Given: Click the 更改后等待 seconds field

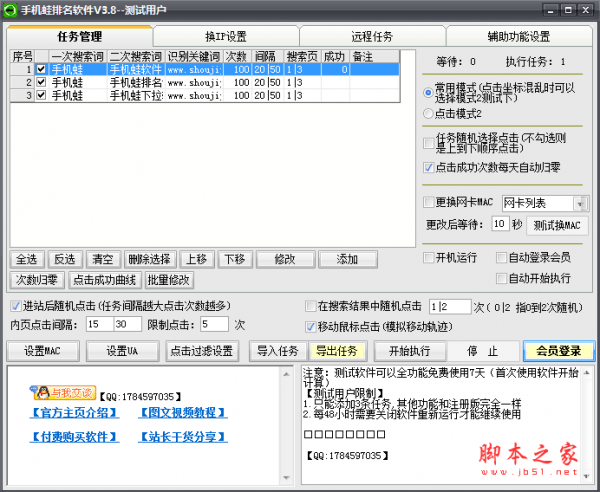Looking at the screenshot, I should [x=501, y=224].
